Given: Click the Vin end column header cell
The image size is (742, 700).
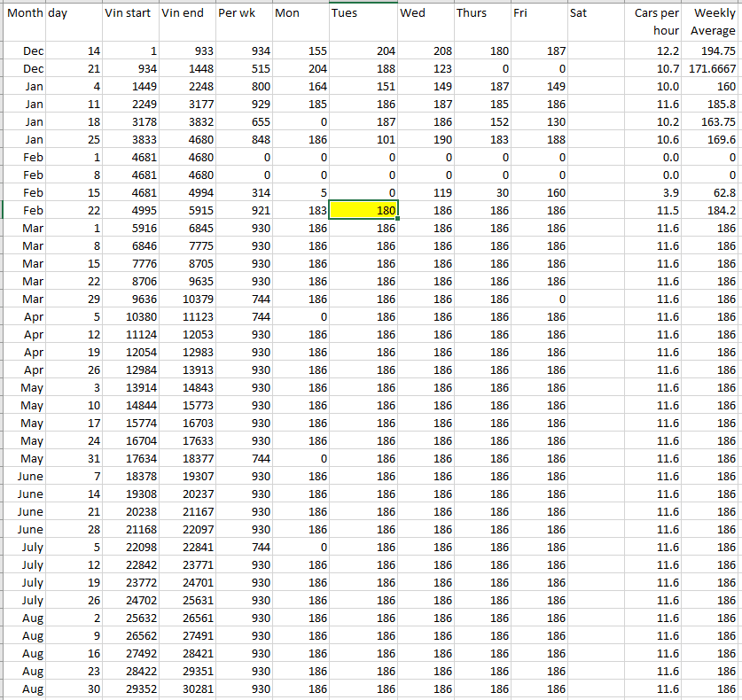Looking at the screenshot, I should pos(187,14).
